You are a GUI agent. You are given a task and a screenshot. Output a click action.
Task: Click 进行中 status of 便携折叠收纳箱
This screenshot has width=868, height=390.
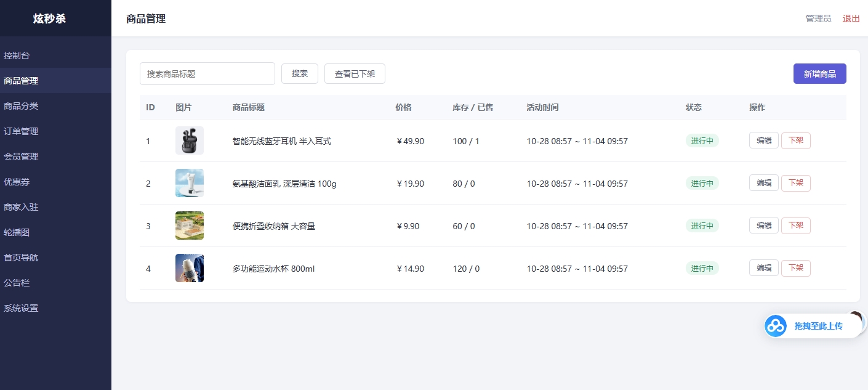click(x=702, y=226)
